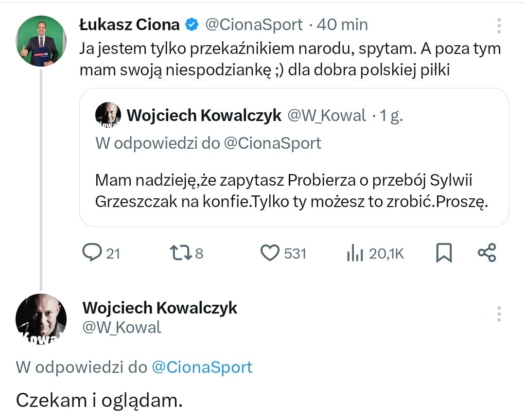The image size is (525, 420).
Task: Open the view statistics bar chart icon
Action: click(x=355, y=253)
